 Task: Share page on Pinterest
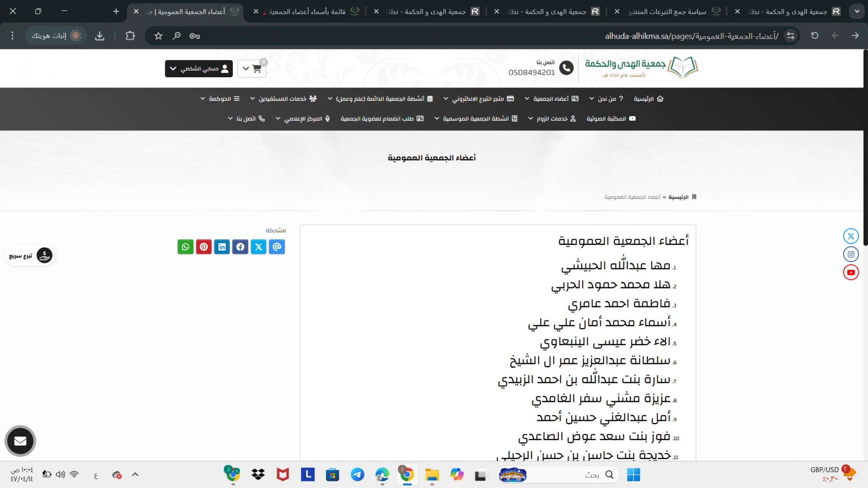coord(204,247)
